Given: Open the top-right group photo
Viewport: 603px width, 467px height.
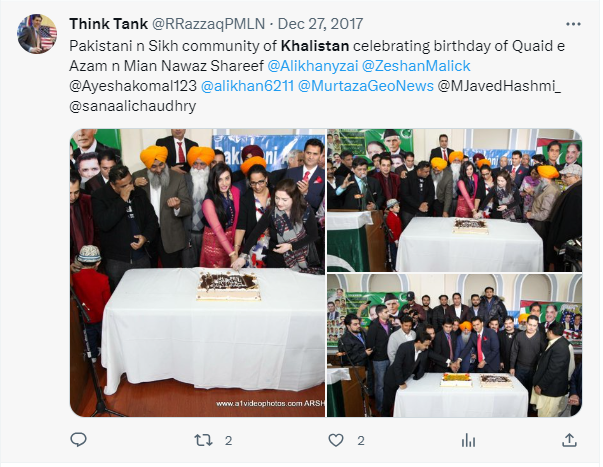Looking at the screenshot, I should point(454,200).
